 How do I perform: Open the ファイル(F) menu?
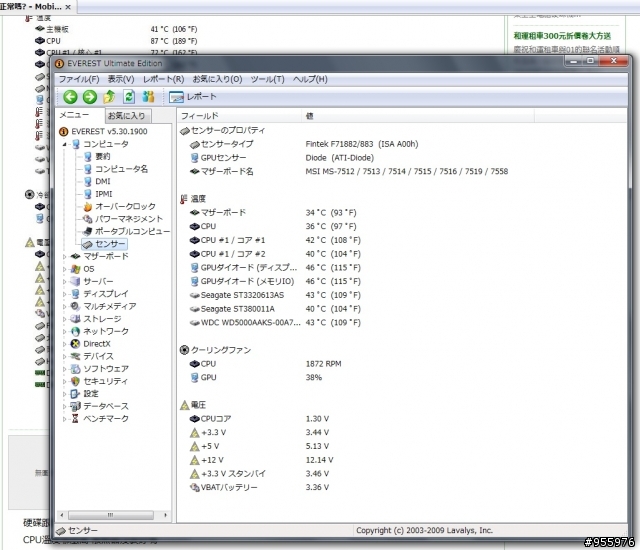tap(79, 79)
